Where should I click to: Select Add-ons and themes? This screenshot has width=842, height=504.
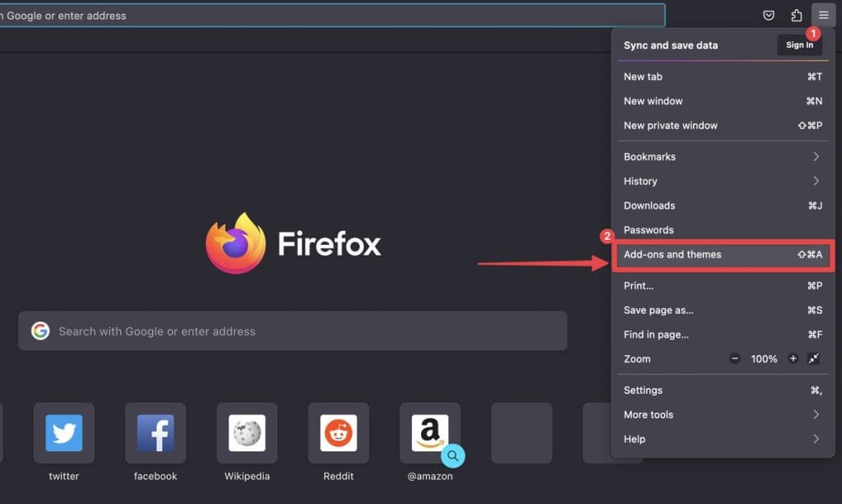click(x=723, y=254)
